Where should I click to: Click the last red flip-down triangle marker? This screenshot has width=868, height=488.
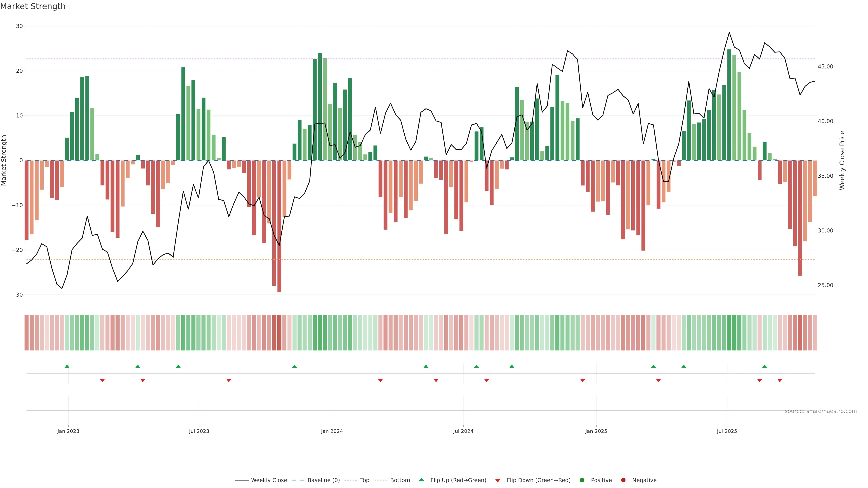pos(780,380)
